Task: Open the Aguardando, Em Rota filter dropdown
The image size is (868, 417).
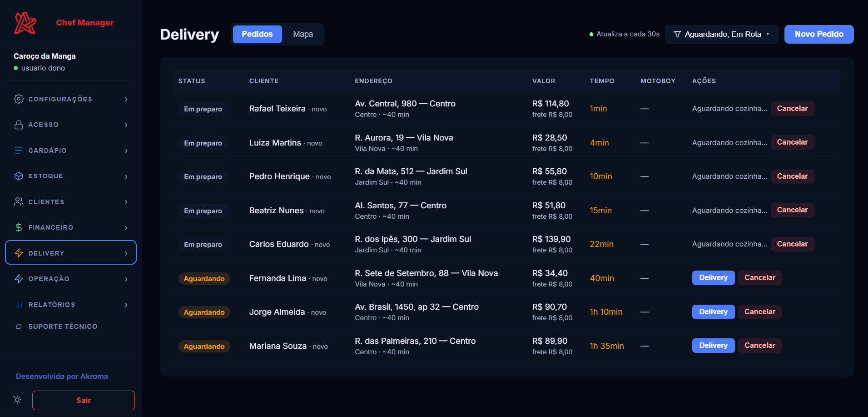Action: click(x=722, y=34)
